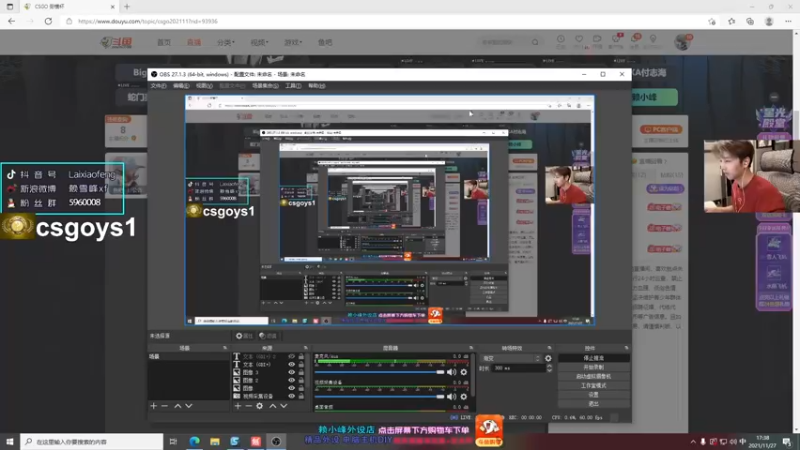The height and width of the screenshot is (450, 800).
Task: Adjust the first mixer channel volume slider
Action: [x=379, y=372]
